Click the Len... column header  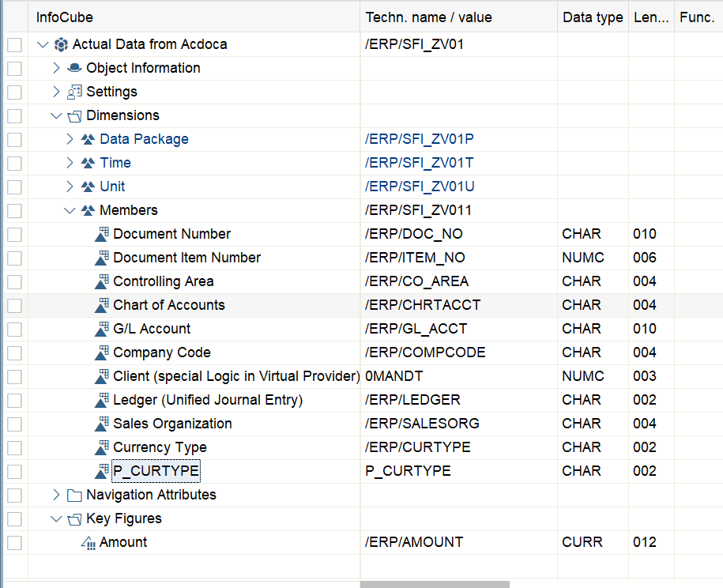click(x=652, y=17)
